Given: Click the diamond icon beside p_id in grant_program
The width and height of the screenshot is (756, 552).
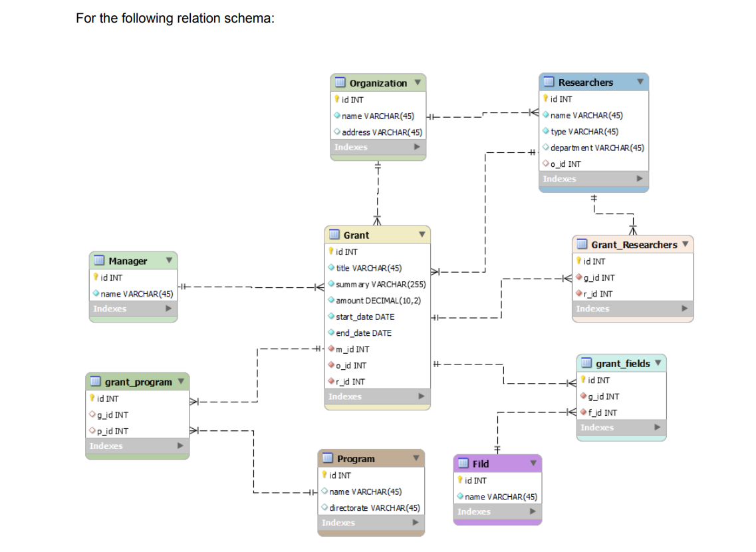Looking at the screenshot, I should click(92, 430).
